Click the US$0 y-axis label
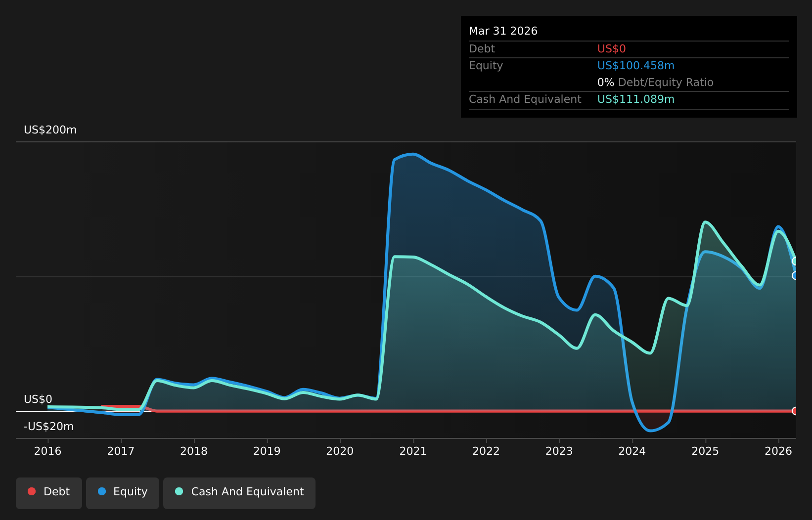 click(38, 399)
